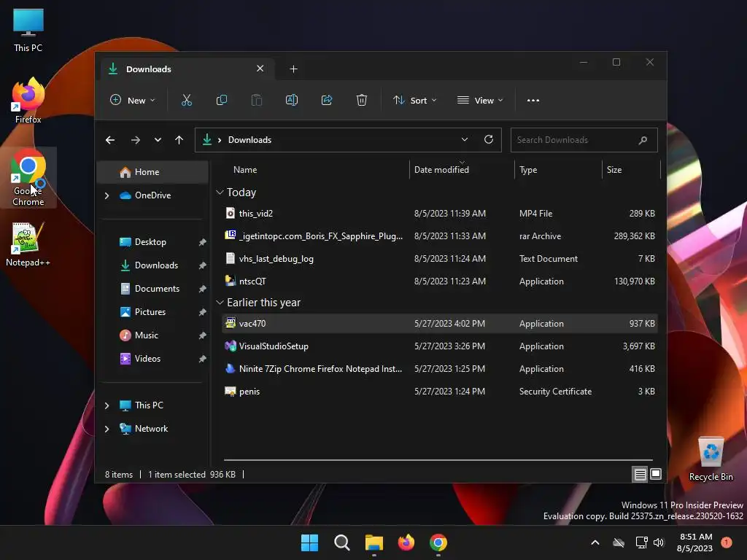Select the VisualStudioSetup application
Viewport: 747px width, 560px height.
click(440, 346)
